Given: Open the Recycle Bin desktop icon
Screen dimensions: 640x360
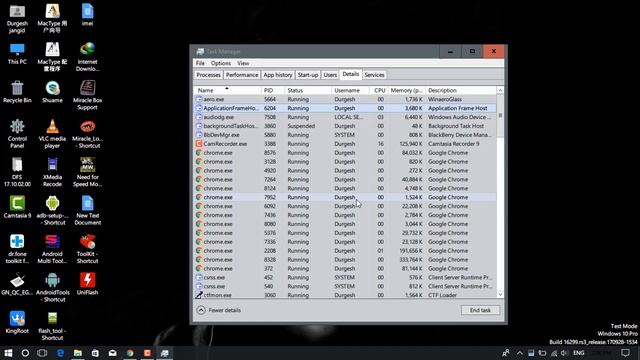Looking at the screenshot, I should (x=17, y=92).
